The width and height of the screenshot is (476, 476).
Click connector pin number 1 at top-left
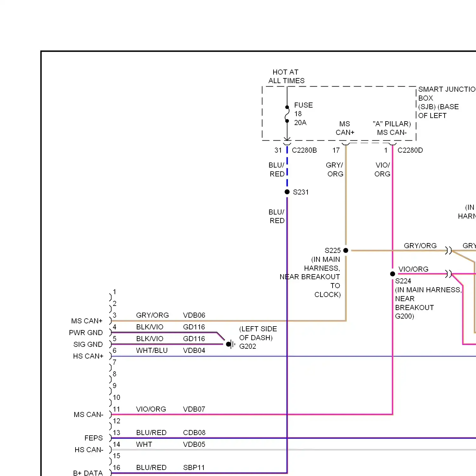point(115,292)
